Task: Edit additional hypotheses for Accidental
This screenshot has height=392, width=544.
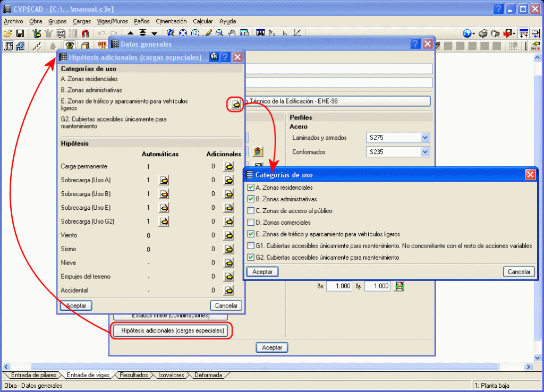Action: [228, 291]
